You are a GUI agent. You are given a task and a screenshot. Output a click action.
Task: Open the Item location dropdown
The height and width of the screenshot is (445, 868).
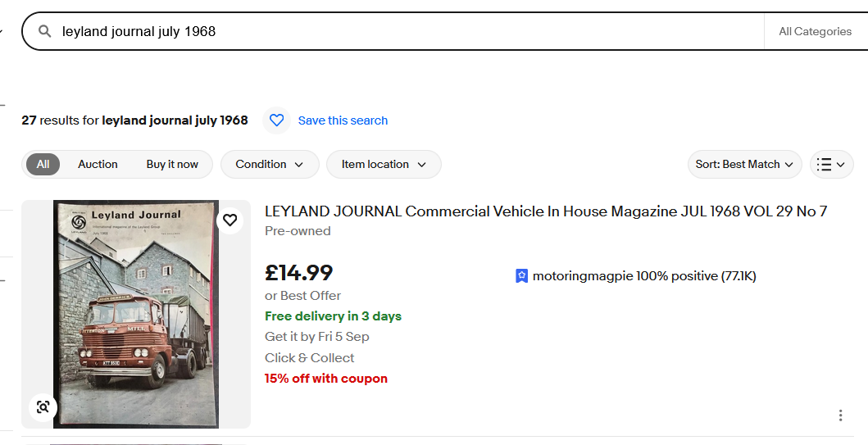[x=384, y=164]
